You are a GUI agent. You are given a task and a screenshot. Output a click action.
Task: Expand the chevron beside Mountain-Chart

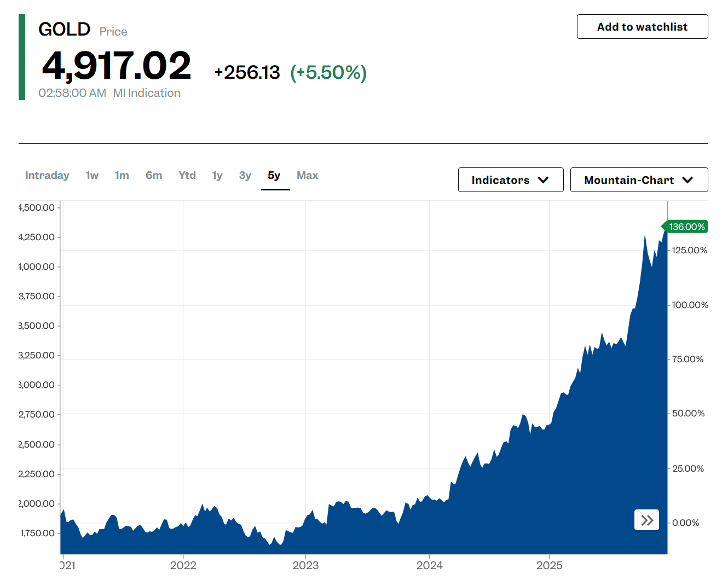click(689, 179)
